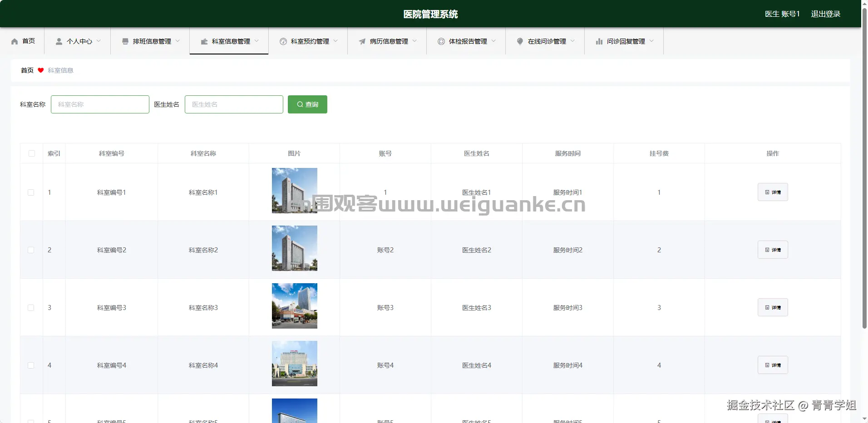Click the bar chart icon beside 问诊回复管理

click(599, 41)
